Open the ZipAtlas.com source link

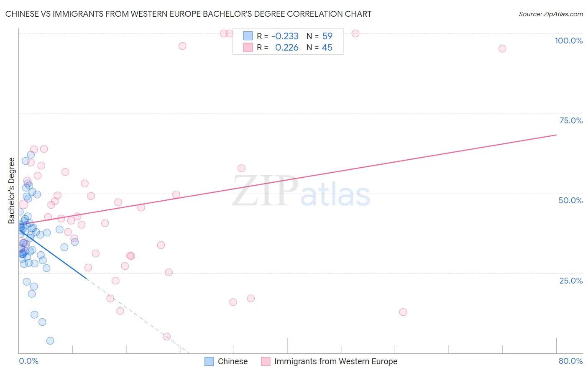pos(551,14)
